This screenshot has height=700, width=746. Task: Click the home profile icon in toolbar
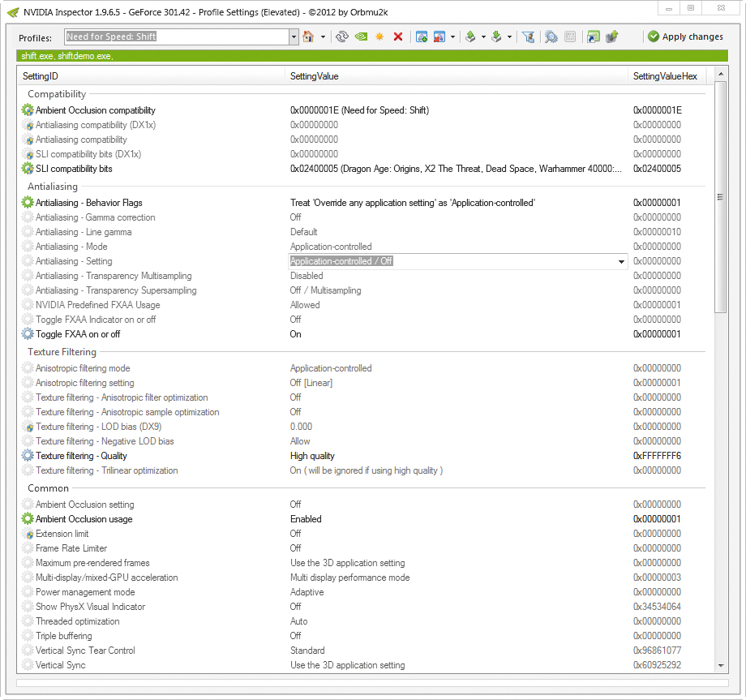tap(308, 37)
